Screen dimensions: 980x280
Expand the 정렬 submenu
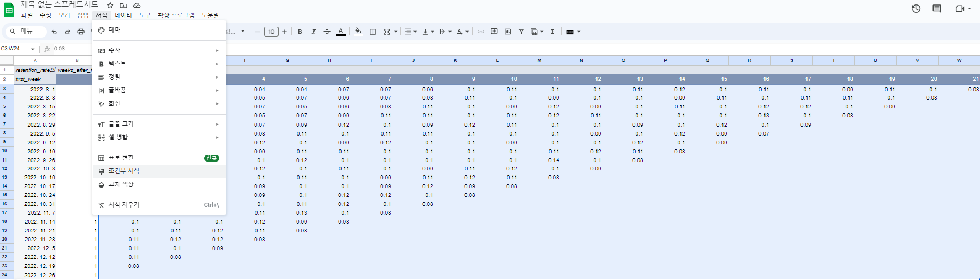[x=159, y=77]
